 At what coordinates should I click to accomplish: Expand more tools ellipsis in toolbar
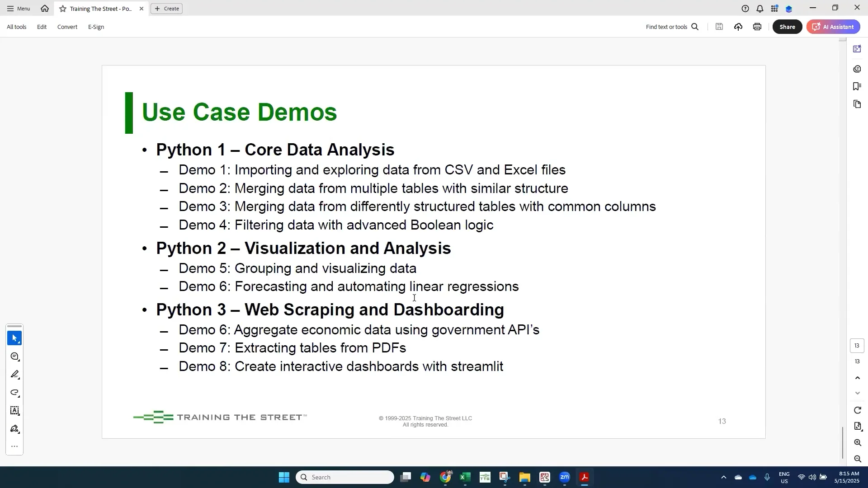(x=14, y=446)
